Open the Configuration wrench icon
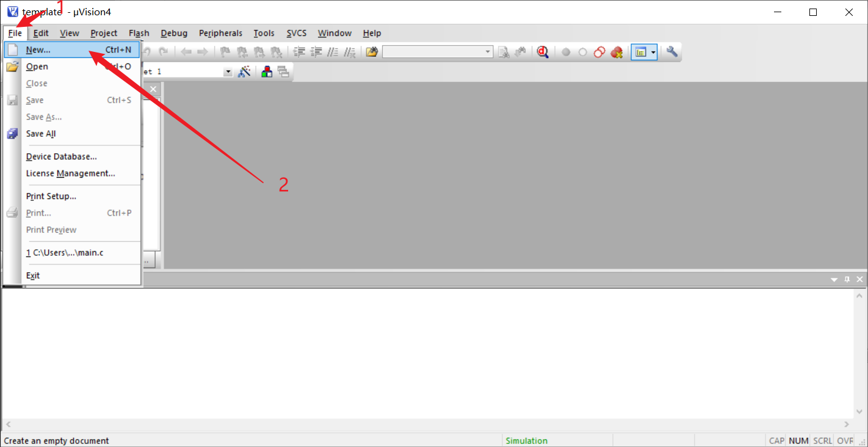 (x=672, y=52)
